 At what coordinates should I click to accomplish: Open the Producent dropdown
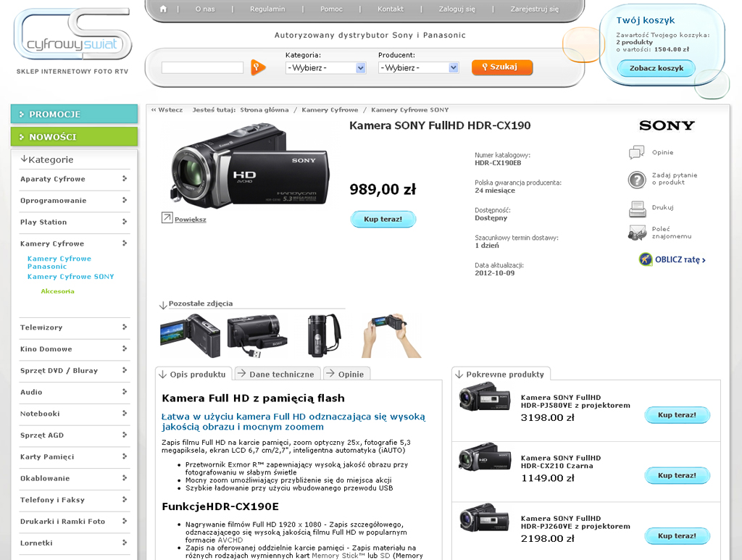tap(418, 67)
